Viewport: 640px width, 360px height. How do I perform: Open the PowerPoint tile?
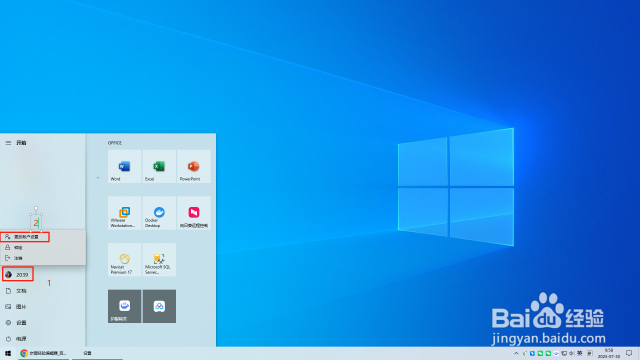pyautogui.click(x=194, y=166)
